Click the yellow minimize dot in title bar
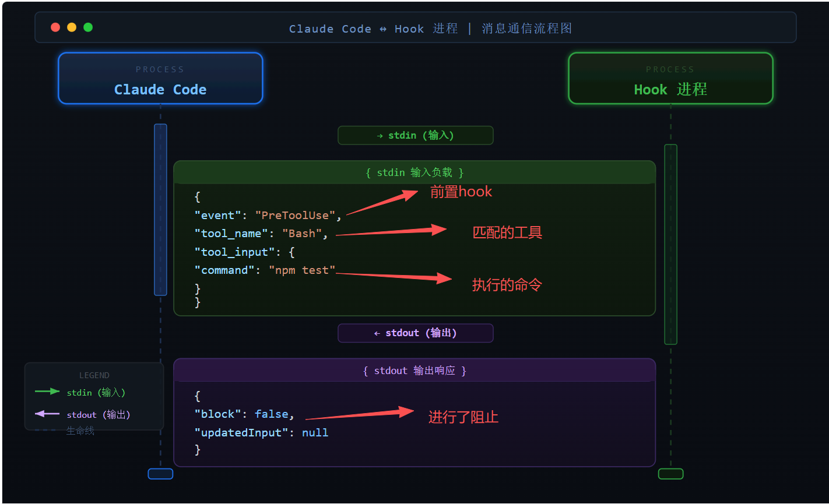The image size is (829, 504). [72, 27]
